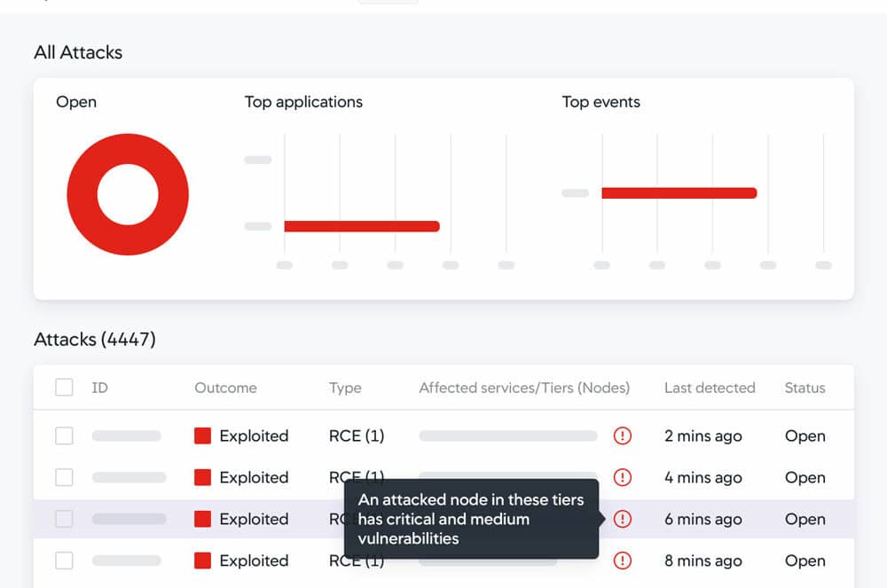Toggle the select-all checkbox in table header
Image resolution: width=887 pixels, height=588 pixels.
point(64,388)
